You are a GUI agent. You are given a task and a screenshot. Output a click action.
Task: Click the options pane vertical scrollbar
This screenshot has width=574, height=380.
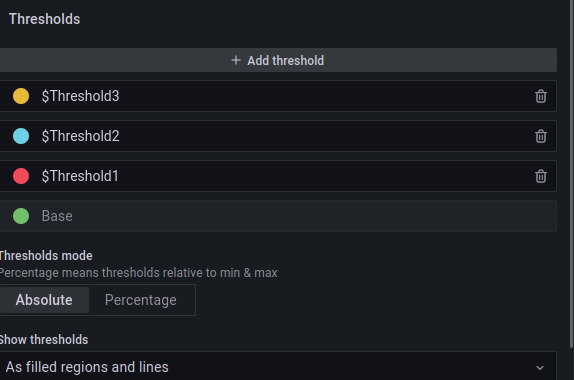pyautogui.click(x=572, y=174)
